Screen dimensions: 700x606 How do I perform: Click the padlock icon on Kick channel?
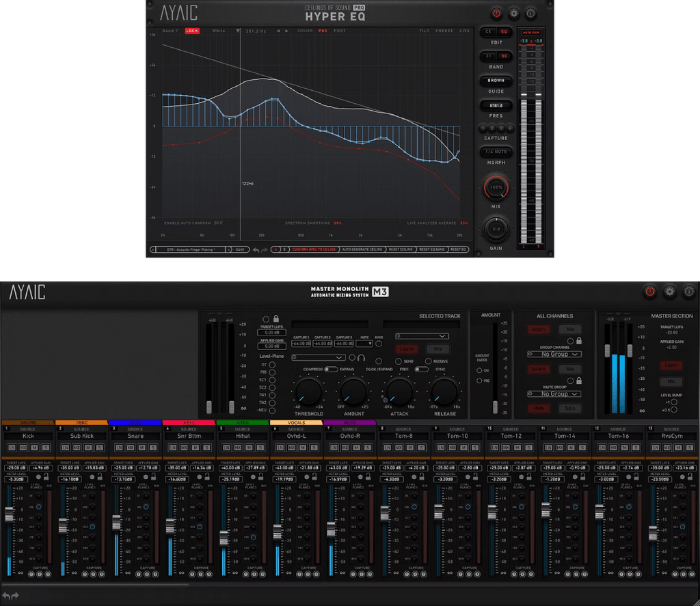(46, 478)
